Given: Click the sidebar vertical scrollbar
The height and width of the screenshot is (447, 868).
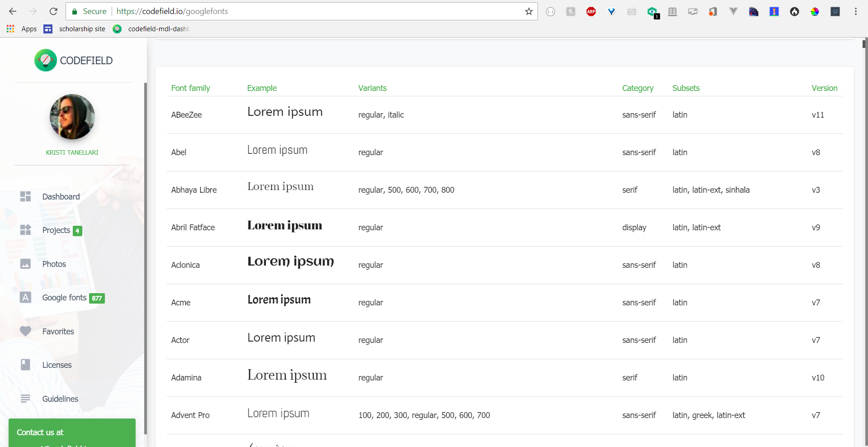Looking at the screenshot, I should pyautogui.click(x=146, y=258).
